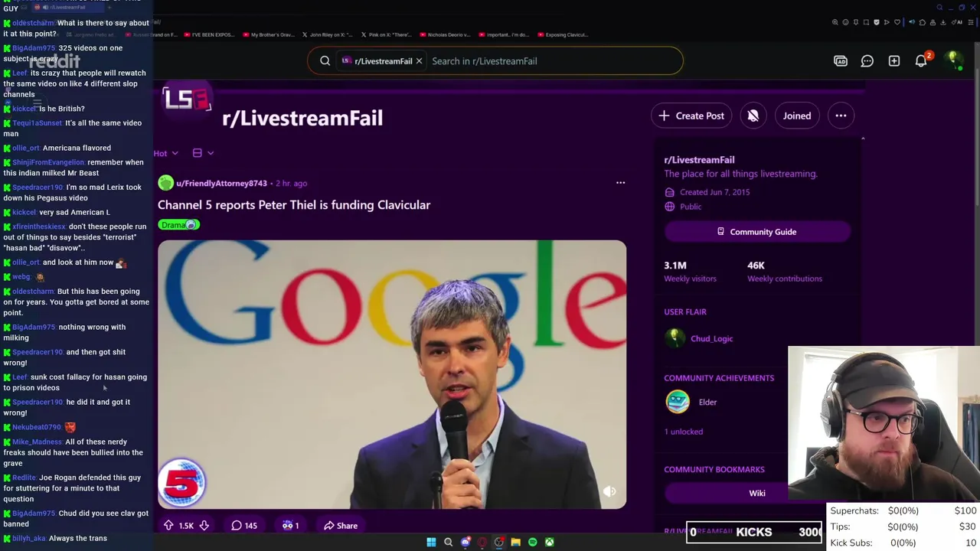Click ShinjiFromEvangelion username in chat
This screenshot has width=980, height=551.
pyautogui.click(x=48, y=162)
